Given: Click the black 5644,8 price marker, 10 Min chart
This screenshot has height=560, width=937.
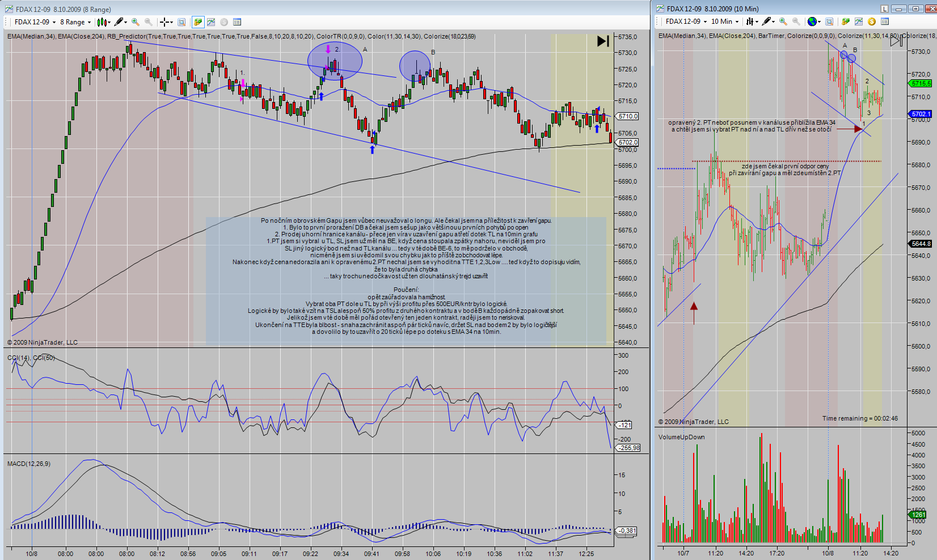Looking at the screenshot, I should coord(921,244).
